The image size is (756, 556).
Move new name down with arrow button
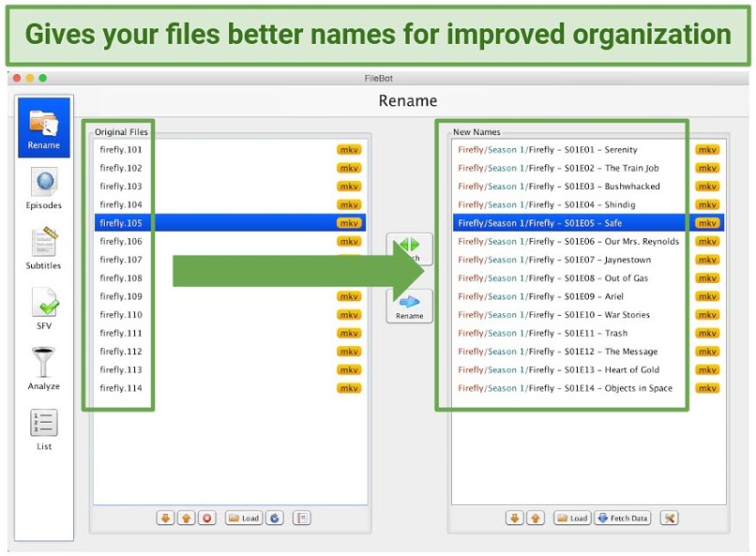(x=514, y=518)
